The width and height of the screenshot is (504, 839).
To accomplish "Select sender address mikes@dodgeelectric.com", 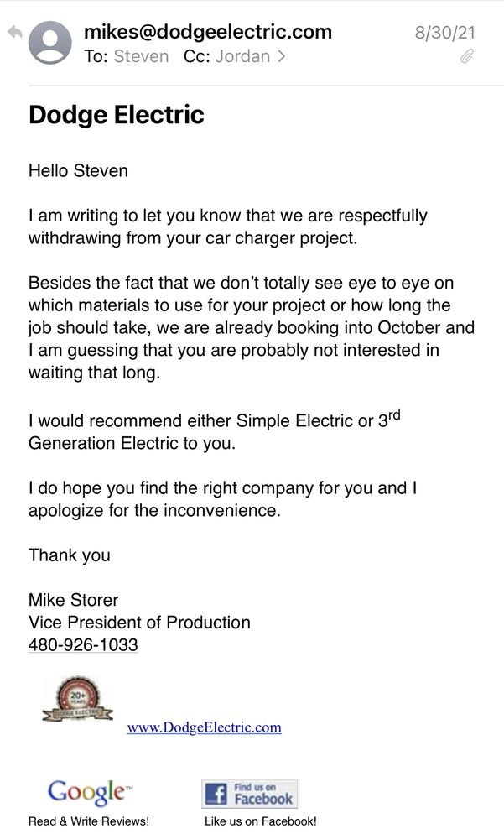I will pyautogui.click(x=208, y=32).
